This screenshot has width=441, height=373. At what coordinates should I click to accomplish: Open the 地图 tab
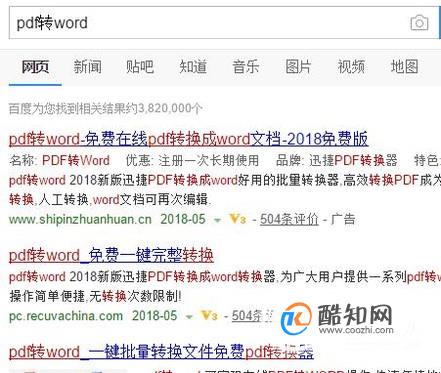pos(404,67)
